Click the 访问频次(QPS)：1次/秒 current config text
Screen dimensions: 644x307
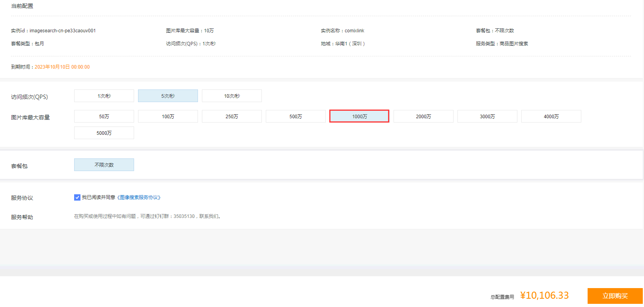pyautogui.click(x=191, y=44)
